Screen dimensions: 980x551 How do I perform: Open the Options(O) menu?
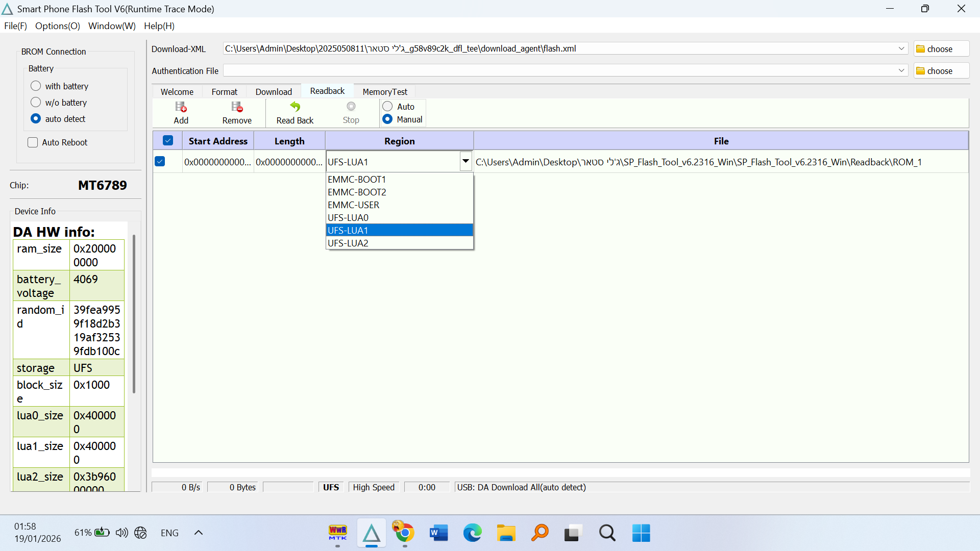[58, 26]
